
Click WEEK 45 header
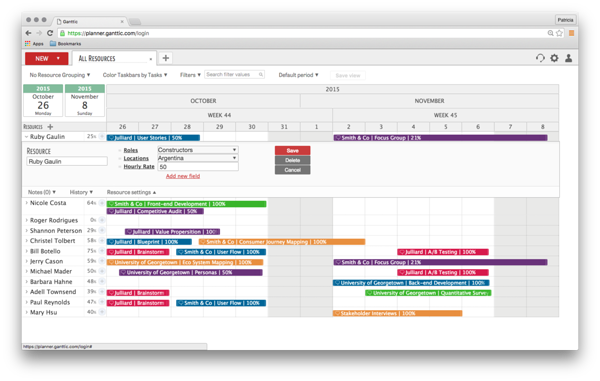[445, 115]
